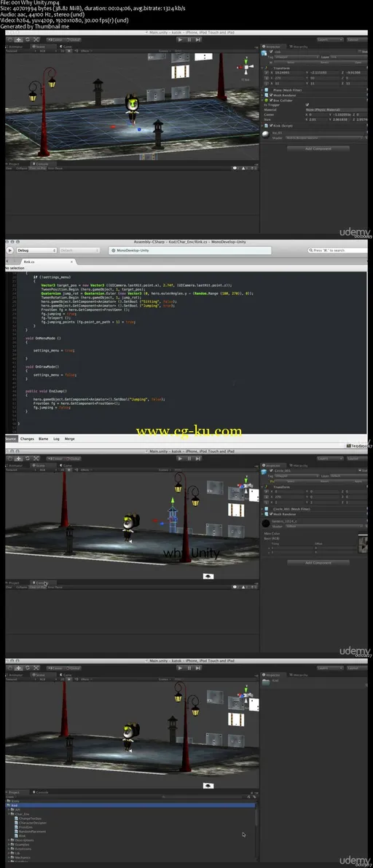Open the Changes tab in MonoDevelop
The image size is (373, 868).
27,438
